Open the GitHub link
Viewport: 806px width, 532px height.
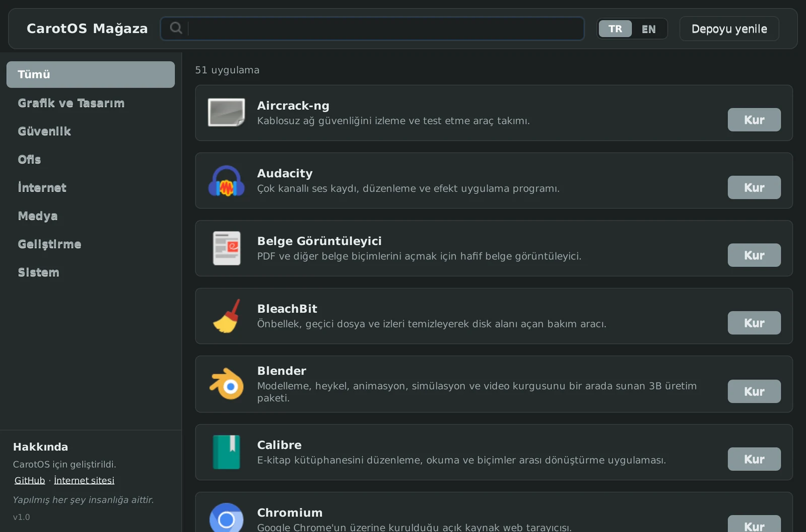[30, 480]
